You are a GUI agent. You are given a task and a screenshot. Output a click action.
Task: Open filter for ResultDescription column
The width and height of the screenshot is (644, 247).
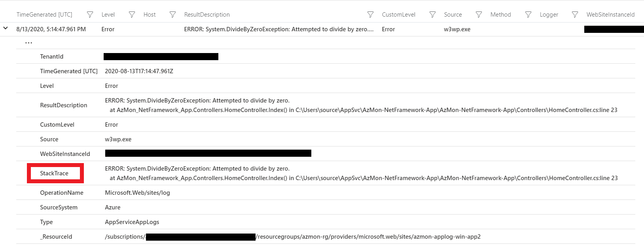click(x=370, y=15)
